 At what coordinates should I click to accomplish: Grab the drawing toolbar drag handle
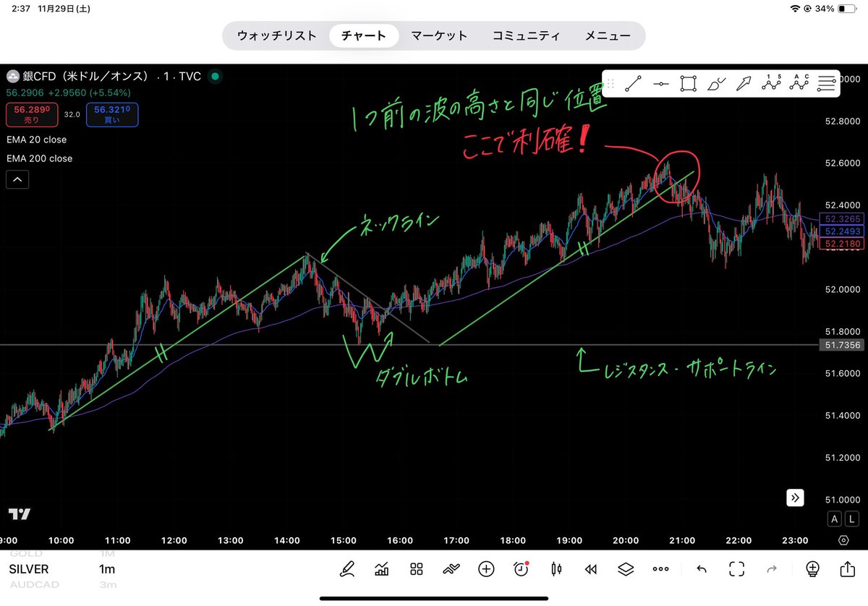click(610, 83)
